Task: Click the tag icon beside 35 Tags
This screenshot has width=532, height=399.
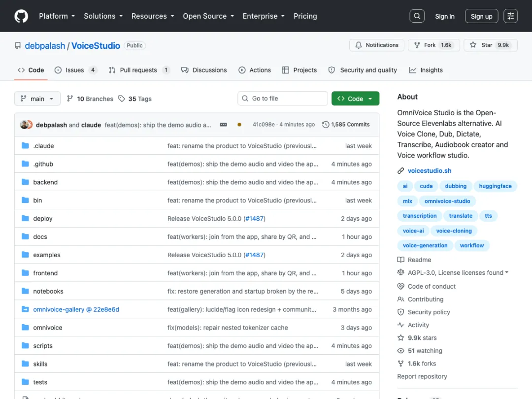Action: pyautogui.click(x=122, y=99)
